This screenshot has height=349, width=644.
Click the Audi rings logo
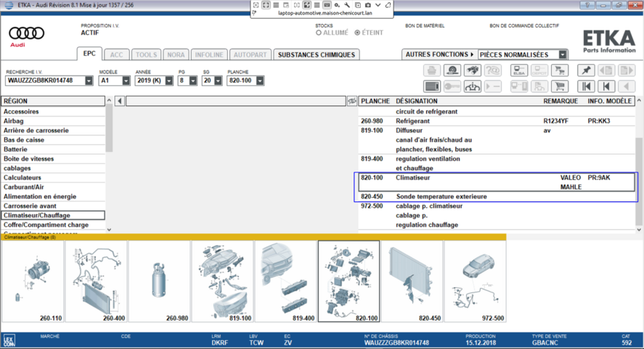27,33
